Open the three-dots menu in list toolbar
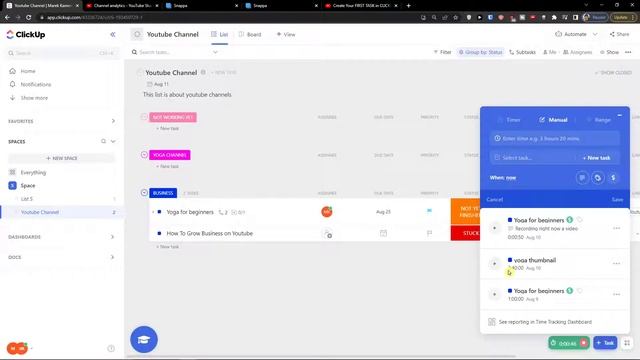Viewport: 640px width, 360px height. coord(628,52)
